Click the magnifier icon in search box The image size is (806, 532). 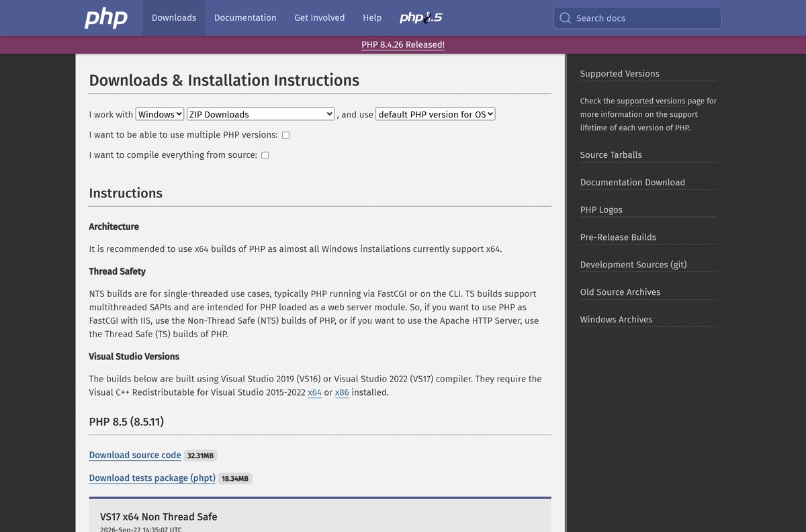(x=566, y=18)
